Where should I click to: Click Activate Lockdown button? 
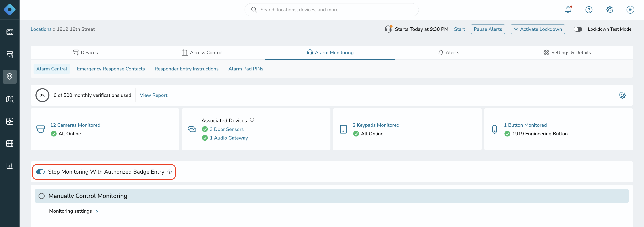[x=537, y=29]
